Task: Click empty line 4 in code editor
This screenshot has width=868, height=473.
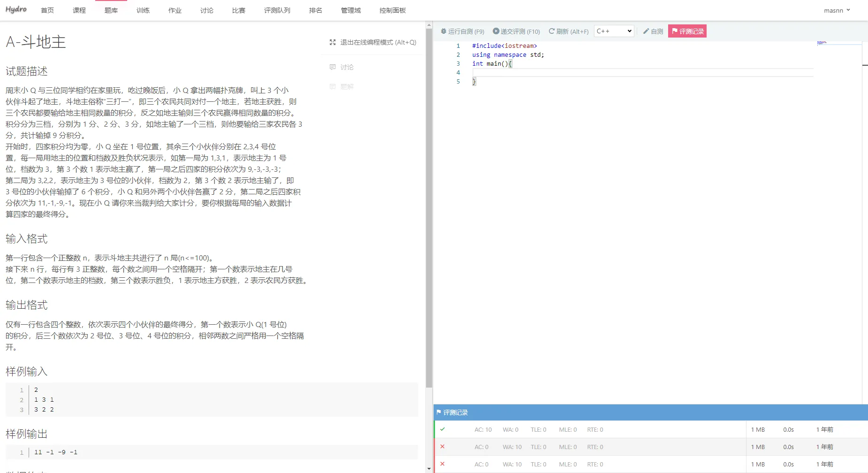Action: tap(610, 73)
